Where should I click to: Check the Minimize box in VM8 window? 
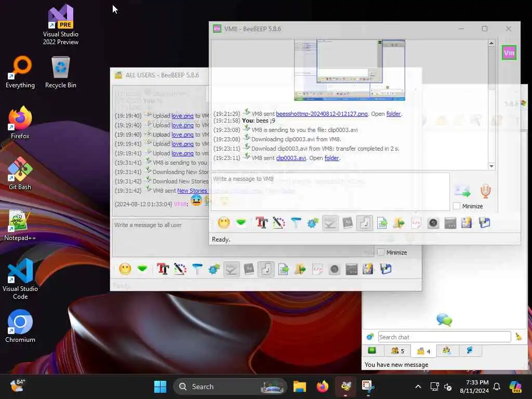(x=457, y=206)
